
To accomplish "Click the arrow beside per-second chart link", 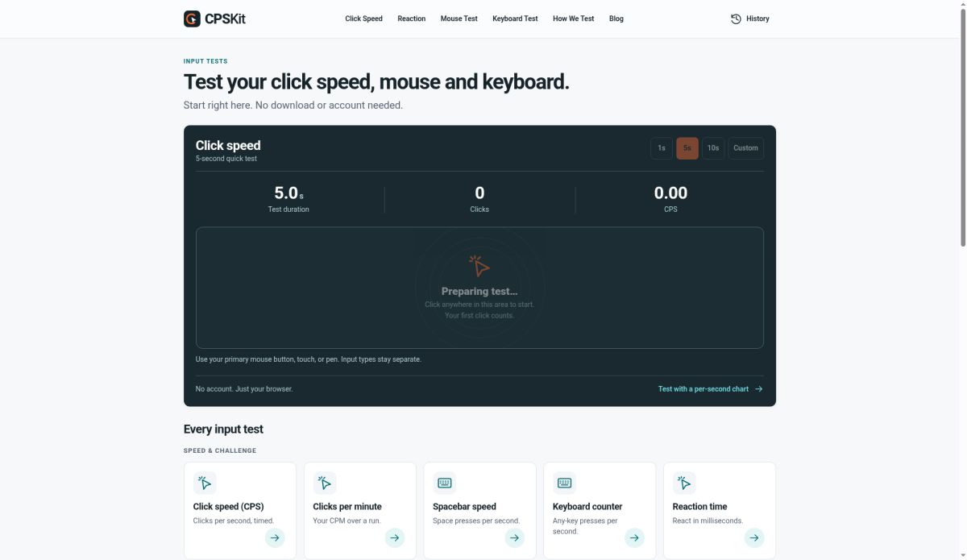I will point(758,389).
